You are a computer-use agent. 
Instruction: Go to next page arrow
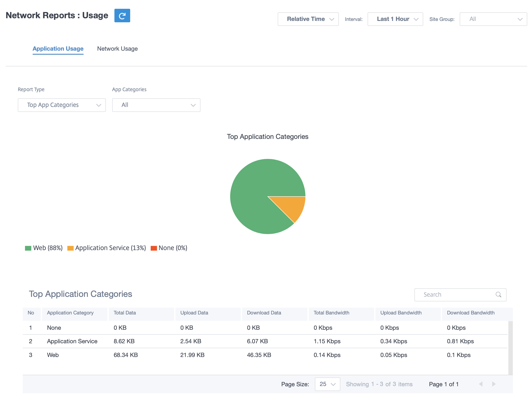point(494,384)
